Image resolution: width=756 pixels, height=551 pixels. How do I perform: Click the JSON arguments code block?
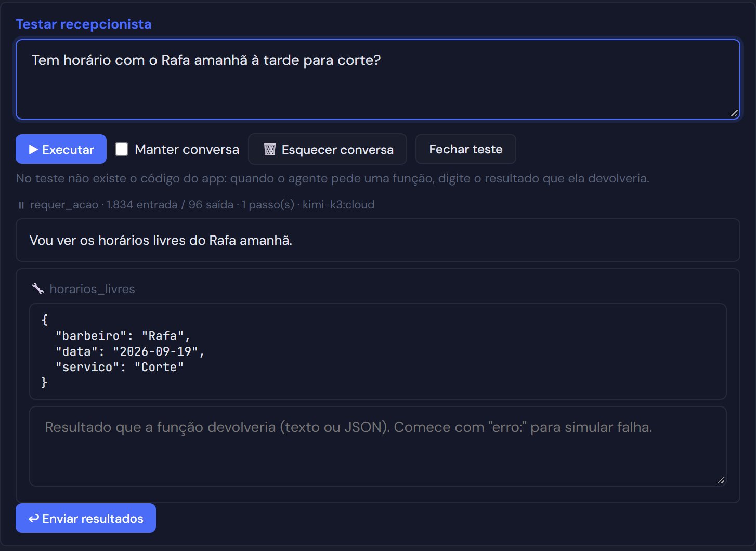point(378,351)
